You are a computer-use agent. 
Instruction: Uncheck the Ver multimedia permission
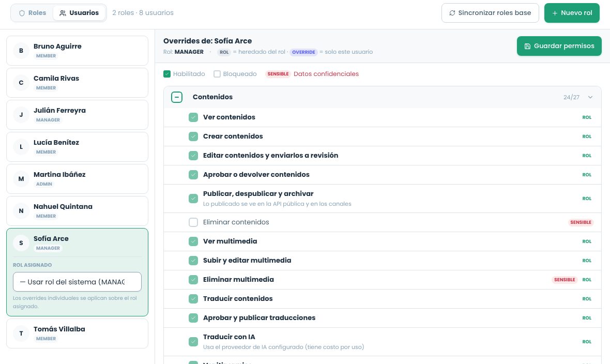coord(193,241)
